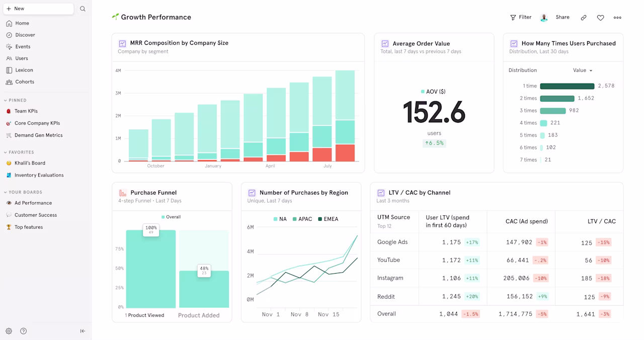Click the Instagram row label

click(390, 278)
